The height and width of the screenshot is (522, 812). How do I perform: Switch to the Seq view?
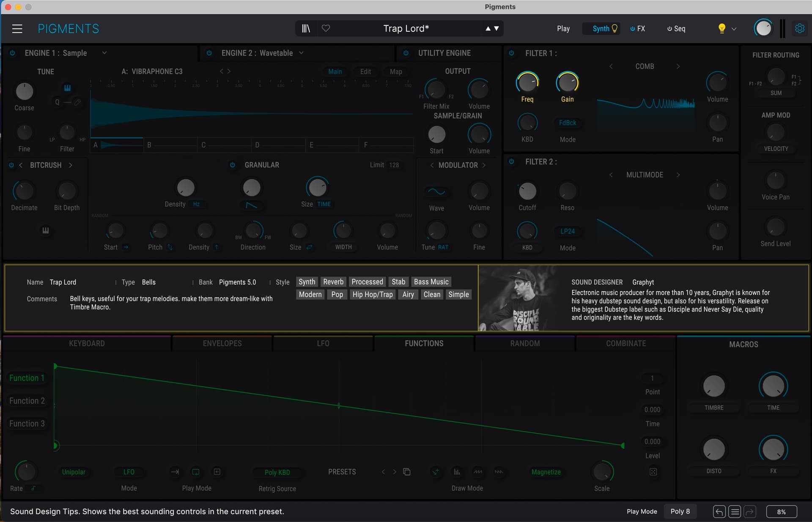pyautogui.click(x=676, y=29)
